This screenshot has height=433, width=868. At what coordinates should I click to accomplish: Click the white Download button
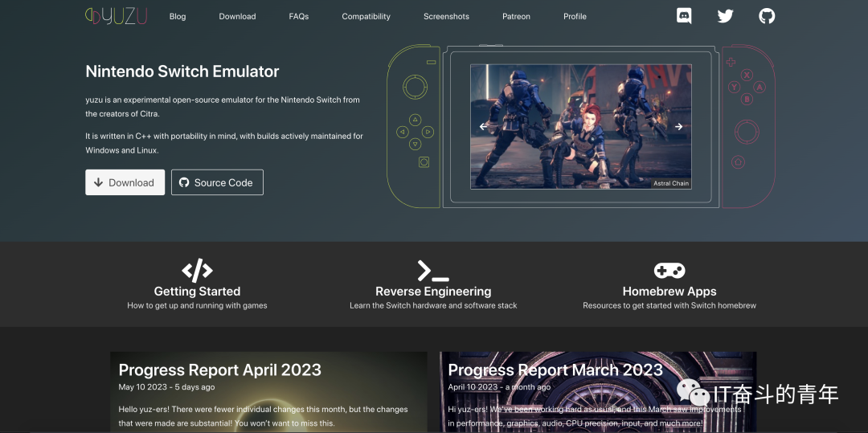125,182
